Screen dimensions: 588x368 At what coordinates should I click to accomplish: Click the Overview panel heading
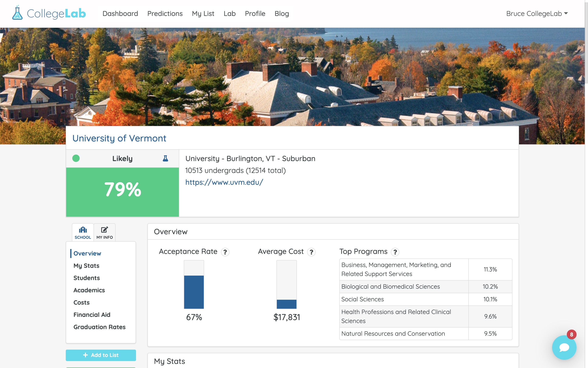[x=170, y=232]
